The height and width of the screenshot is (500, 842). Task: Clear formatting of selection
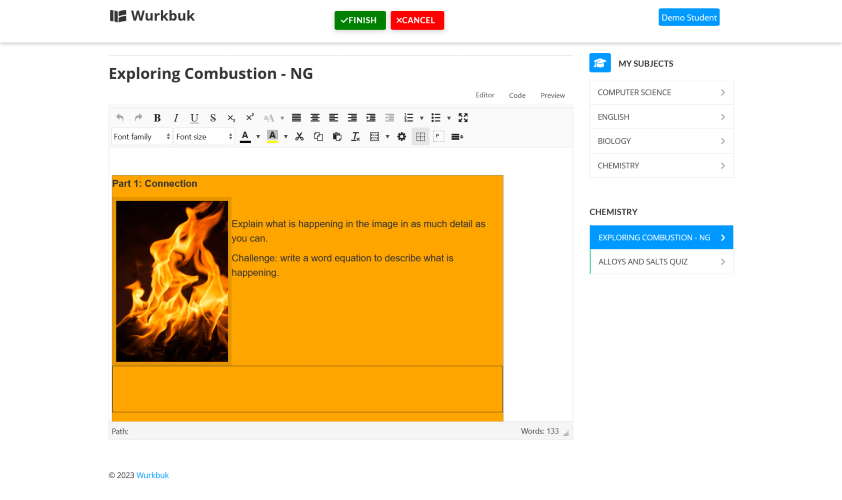(x=355, y=136)
